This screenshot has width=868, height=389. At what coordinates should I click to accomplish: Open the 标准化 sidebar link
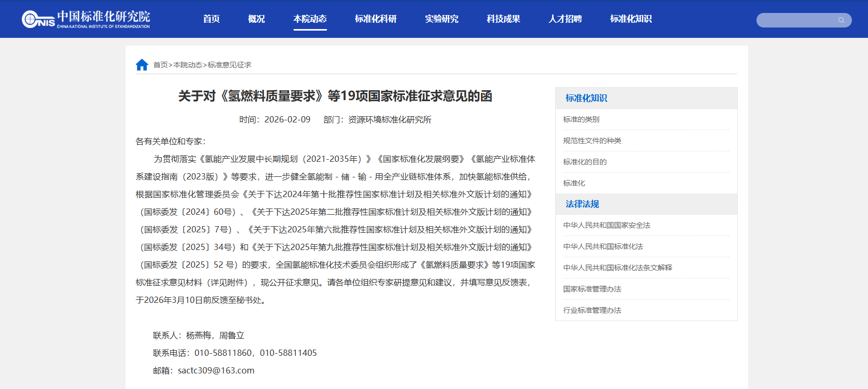click(x=574, y=183)
